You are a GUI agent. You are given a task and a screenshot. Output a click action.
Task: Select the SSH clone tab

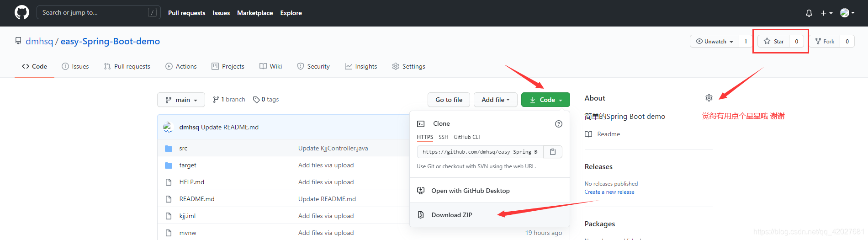pyautogui.click(x=443, y=137)
